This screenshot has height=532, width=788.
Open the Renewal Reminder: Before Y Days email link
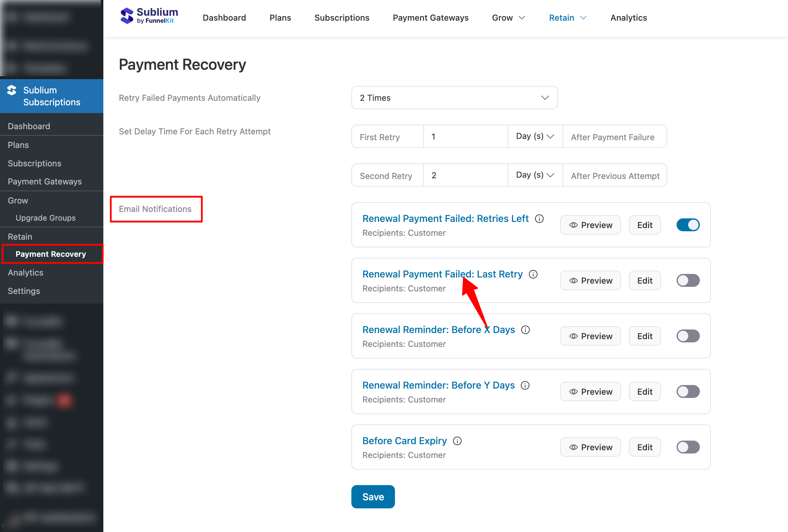tap(438, 385)
